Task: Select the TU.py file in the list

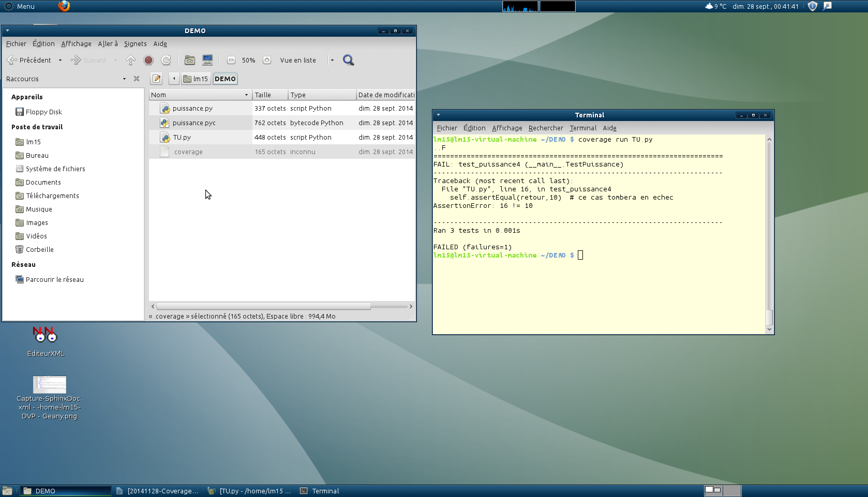Action: (181, 137)
